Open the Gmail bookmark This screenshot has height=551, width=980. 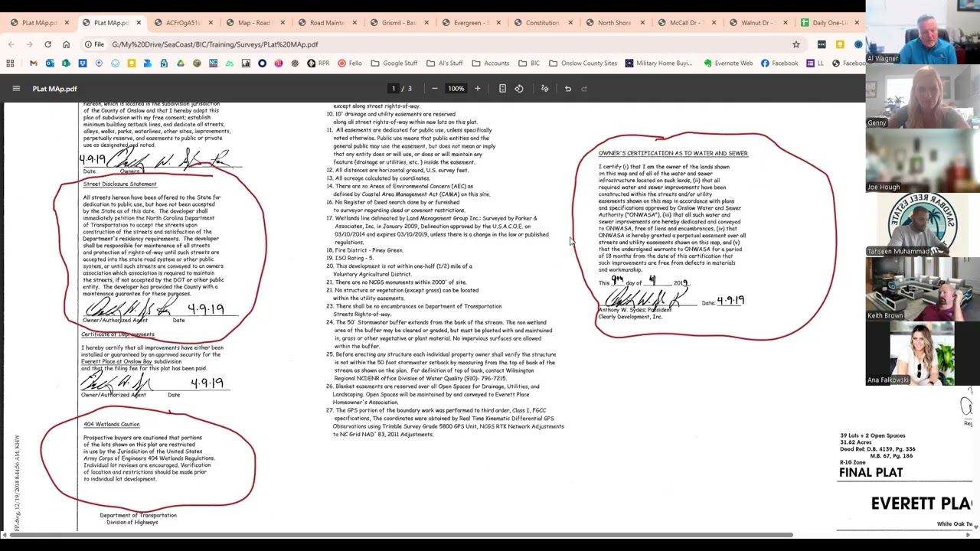coord(33,64)
